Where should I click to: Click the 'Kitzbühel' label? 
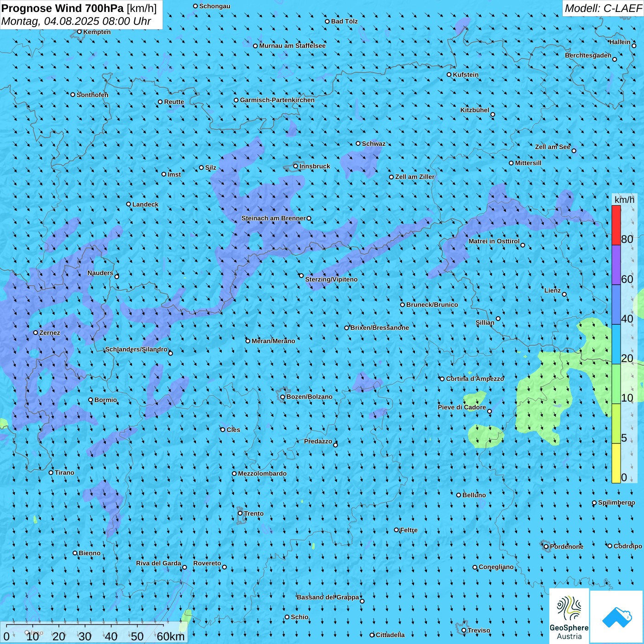tap(475, 110)
